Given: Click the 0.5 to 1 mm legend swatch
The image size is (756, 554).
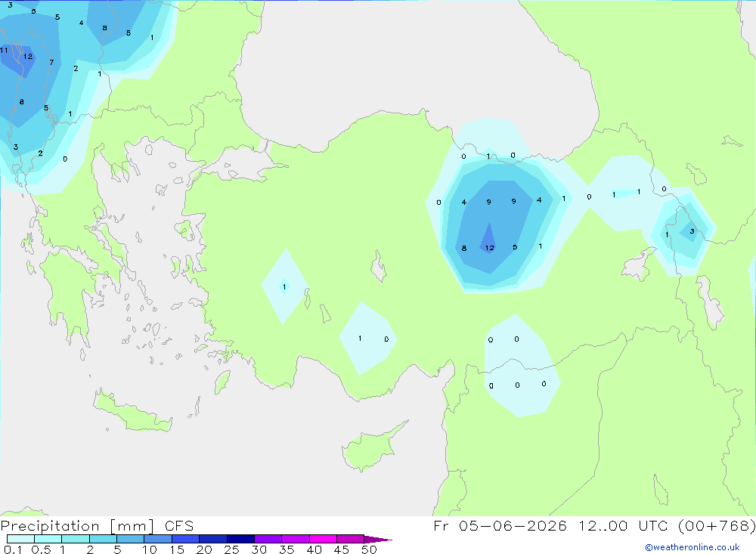Looking at the screenshot, I should 48,539.
